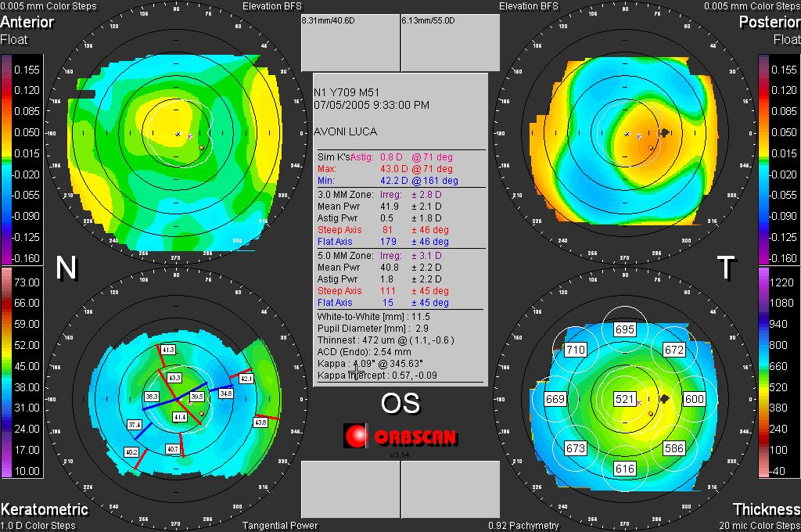Image resolution: width=801 pixels, height=532 pixels.
Task: Click the 586 thickness reading
Action: point(673,448)
